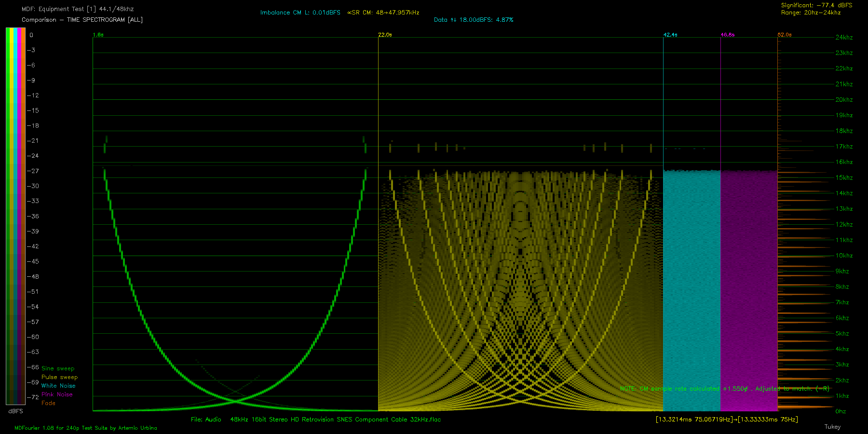The image size is (868, 434).
Task: Click the 46.8s pink noise marker
Action: [727, 35]
